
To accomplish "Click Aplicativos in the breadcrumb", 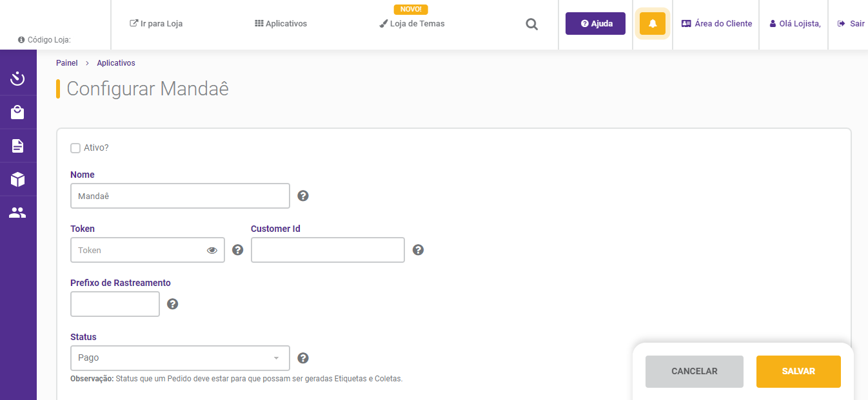I will click(x=116, y=63).
